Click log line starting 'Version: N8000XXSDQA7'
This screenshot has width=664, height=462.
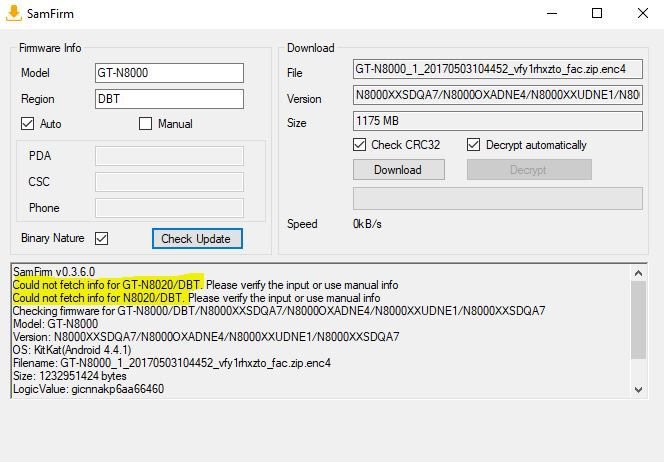(x=206, y=337)
